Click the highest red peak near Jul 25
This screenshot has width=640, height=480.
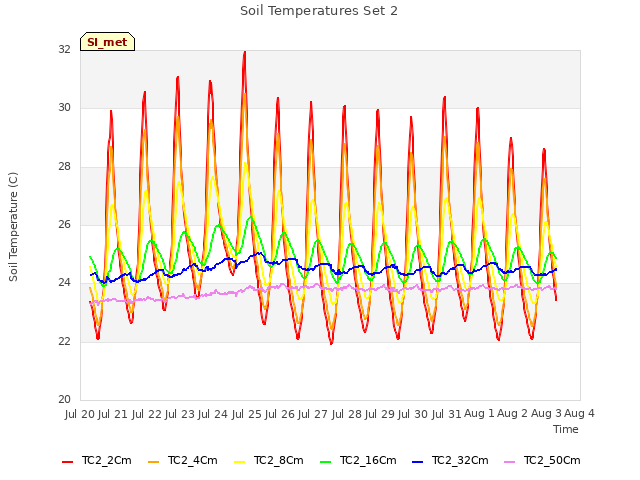(x=244, y=52)
